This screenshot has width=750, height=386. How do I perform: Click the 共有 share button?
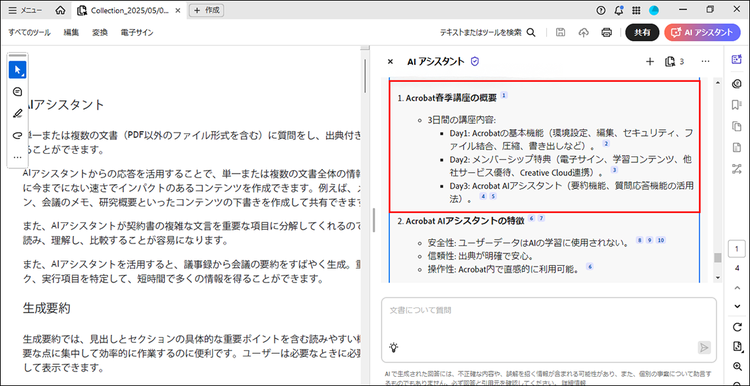pyautogui.click(x=642, y=33)
